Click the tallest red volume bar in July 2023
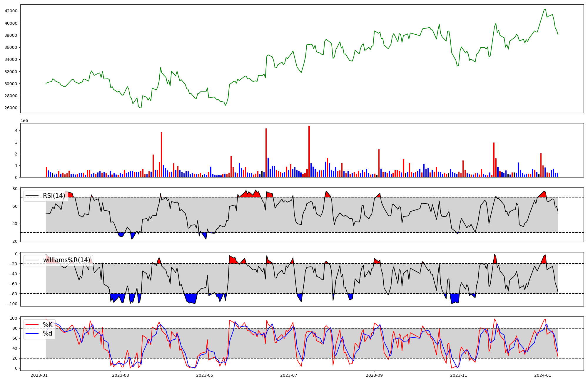The image size is (588, 382). coord(309,151)
